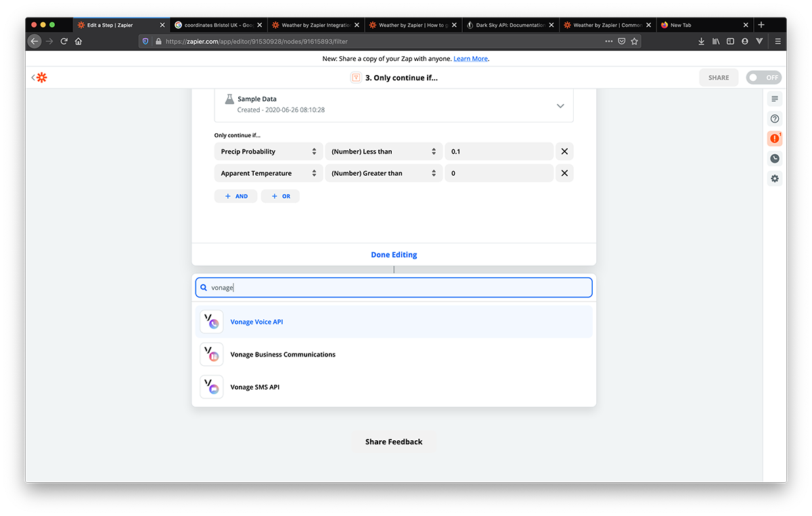Bookmark page with star icon
The width and height of the screenshot is (812, 516).
pyautogui.click(x=634, y=41)
